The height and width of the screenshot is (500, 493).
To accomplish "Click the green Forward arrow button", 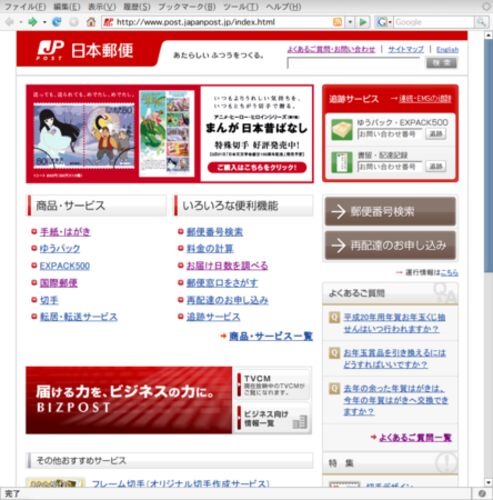I will (32, 22).
